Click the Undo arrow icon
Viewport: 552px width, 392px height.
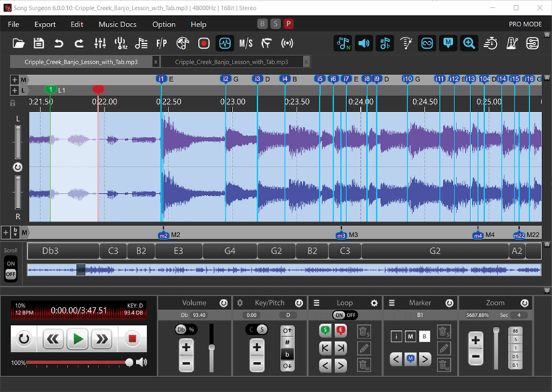click(x=59, y=43)
